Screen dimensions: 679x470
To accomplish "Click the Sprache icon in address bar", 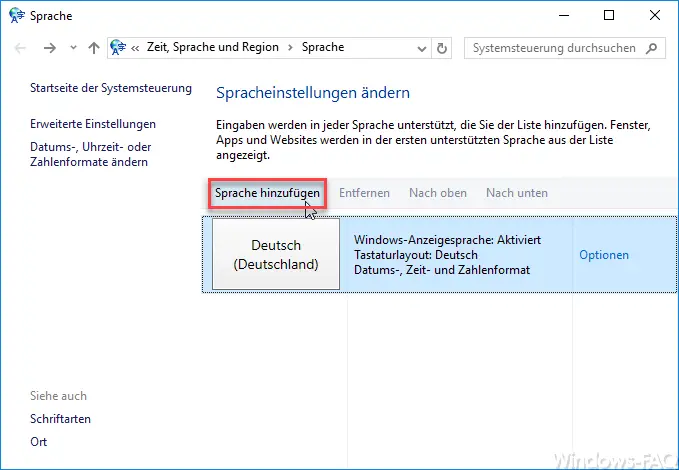I will click(118, 47).
